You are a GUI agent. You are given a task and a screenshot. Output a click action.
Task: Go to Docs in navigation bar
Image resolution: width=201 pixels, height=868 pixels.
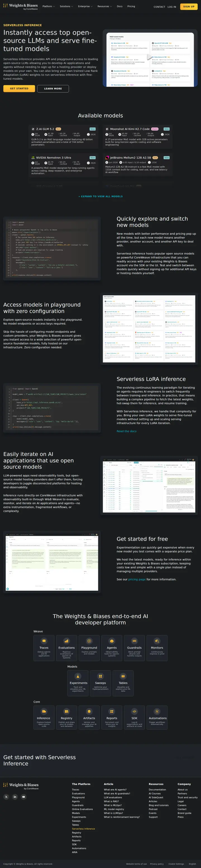pos(119,6)
